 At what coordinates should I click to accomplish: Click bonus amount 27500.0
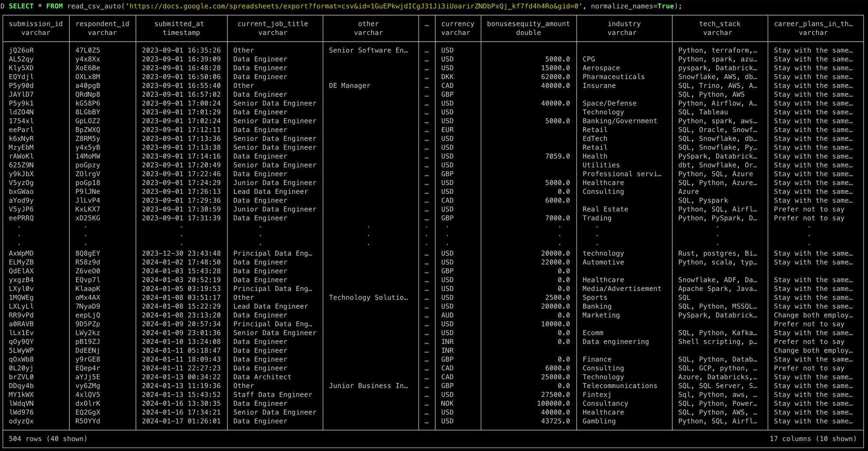pyautogui.click(x=556, y=395)
